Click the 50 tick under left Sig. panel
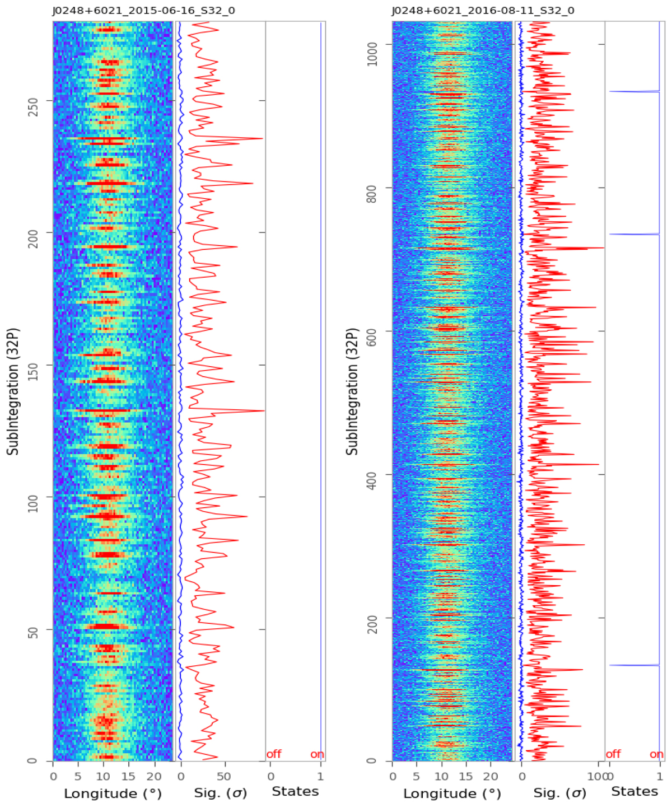672x808 pixels. click(x=223, y=777)
